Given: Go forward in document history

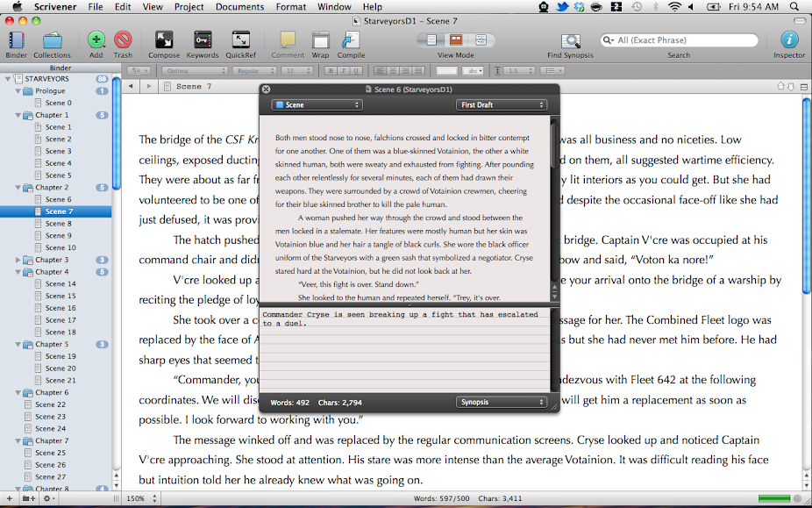Looking at the screenshot, I should tap(148, 86).
